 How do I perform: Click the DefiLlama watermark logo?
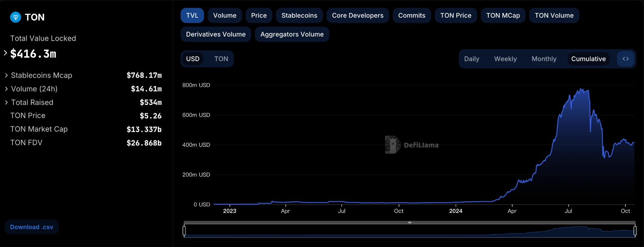(x=393, y=145)
